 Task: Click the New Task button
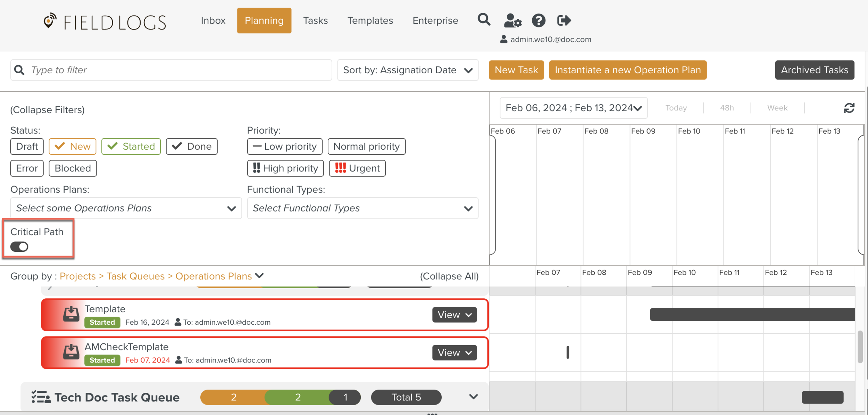[x=516, y=70]
